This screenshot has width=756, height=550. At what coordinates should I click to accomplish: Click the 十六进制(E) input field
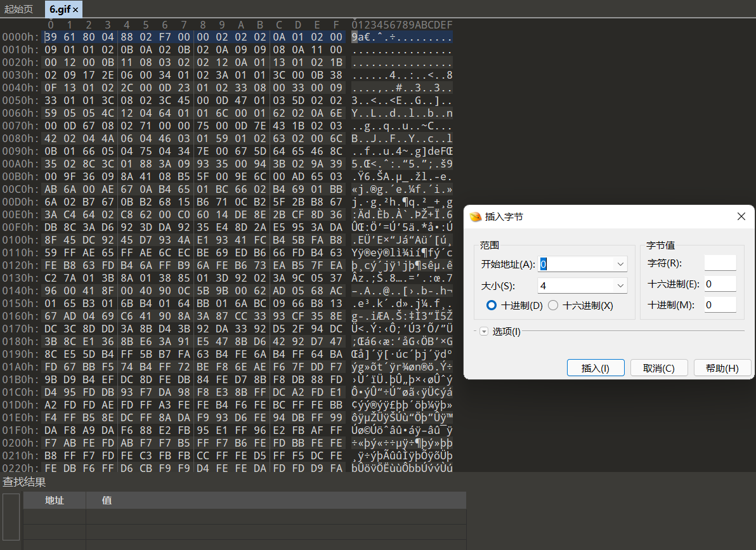(720, 284)
